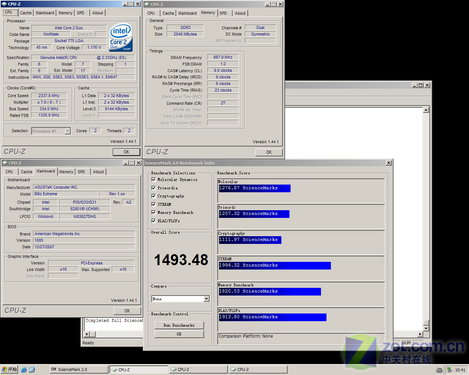Click OK in the processor CPU-Z window
This screenshot has height=375, width=469.
coord(126,152)
